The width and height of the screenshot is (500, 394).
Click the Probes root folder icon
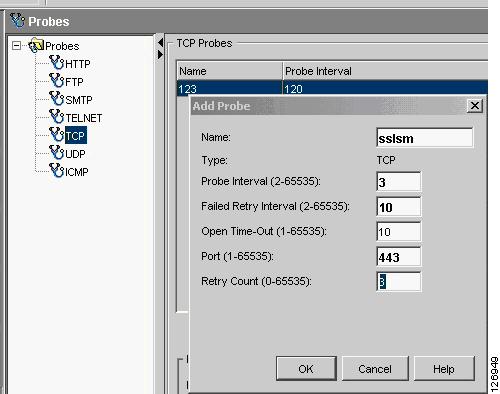click(36, 45)
